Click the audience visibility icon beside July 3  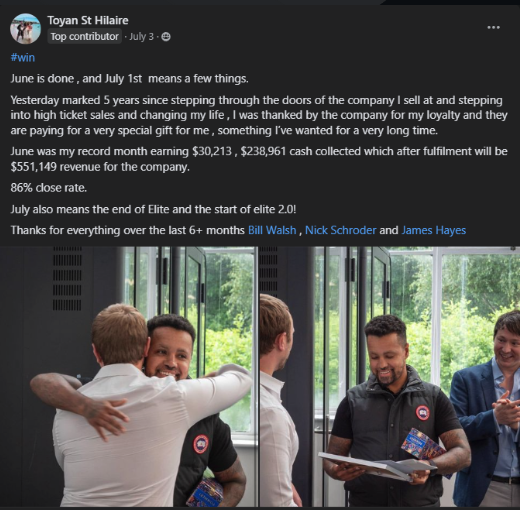[x=166, y=37]
